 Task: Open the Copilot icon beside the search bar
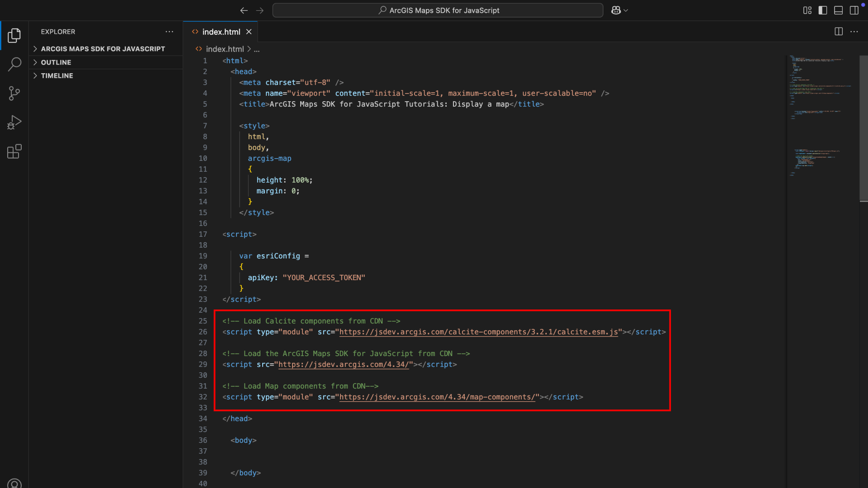[616, 10]
